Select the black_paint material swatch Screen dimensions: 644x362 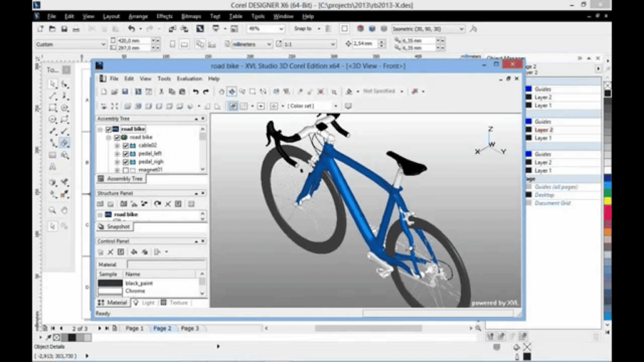(109, 283)
